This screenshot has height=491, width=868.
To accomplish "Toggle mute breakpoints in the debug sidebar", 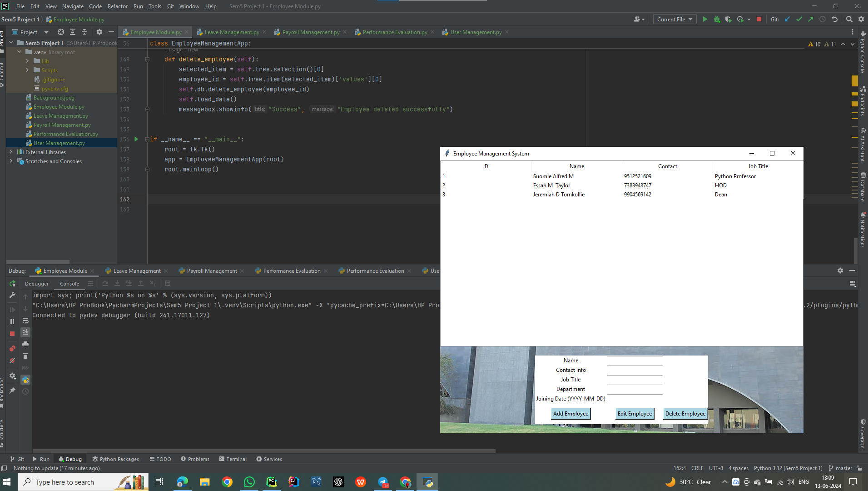I will tap(12, 361).
